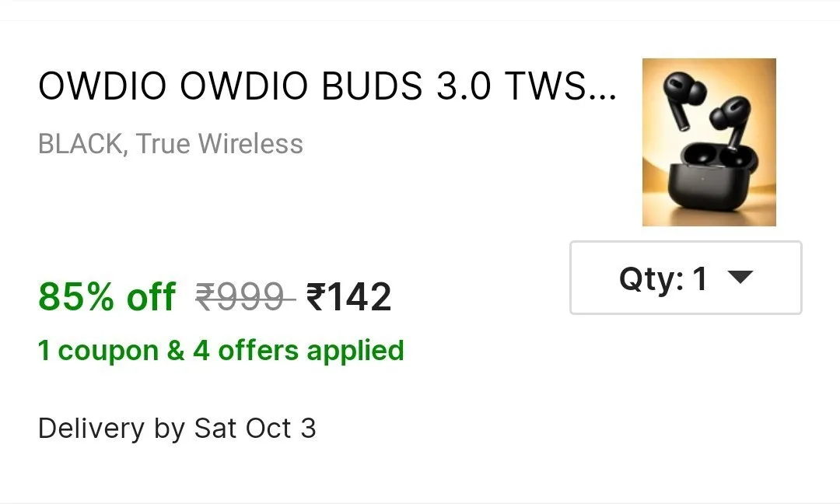
Task: View 1 coupon & 4 offers applied details
Action: click(221, 352)
